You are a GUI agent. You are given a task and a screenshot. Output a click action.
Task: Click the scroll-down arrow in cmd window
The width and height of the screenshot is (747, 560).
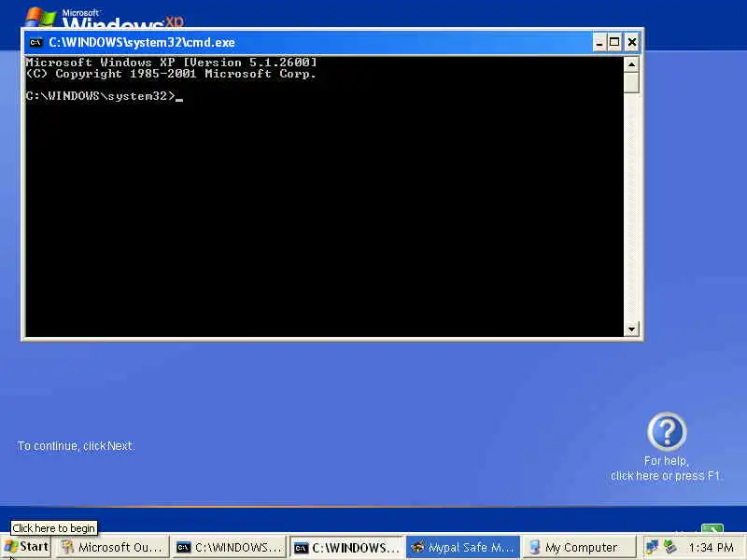click(631, 329)
